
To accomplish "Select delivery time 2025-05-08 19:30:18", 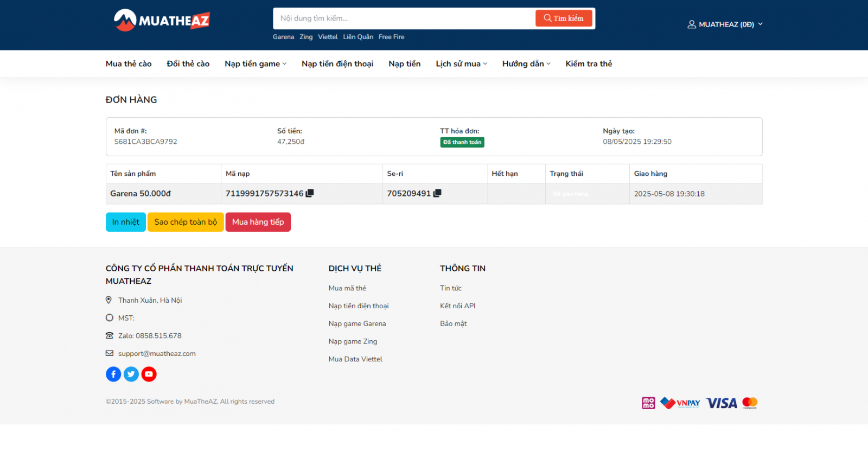I will tap(669, 194).
